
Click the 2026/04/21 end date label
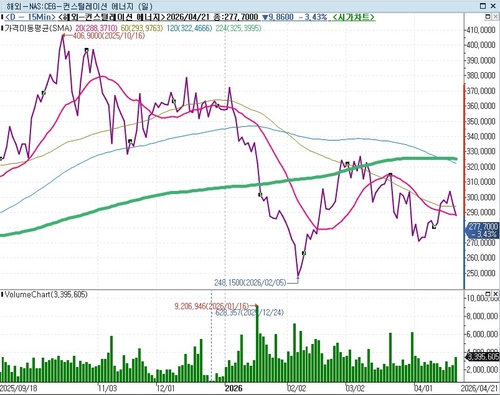479,388
